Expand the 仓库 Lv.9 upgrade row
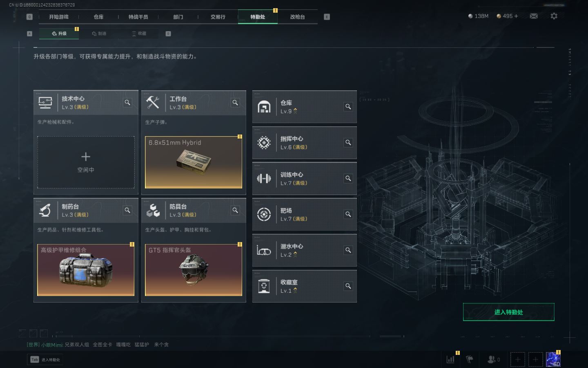The height and width of the screenshot is (368, 588). click(305, 107)
